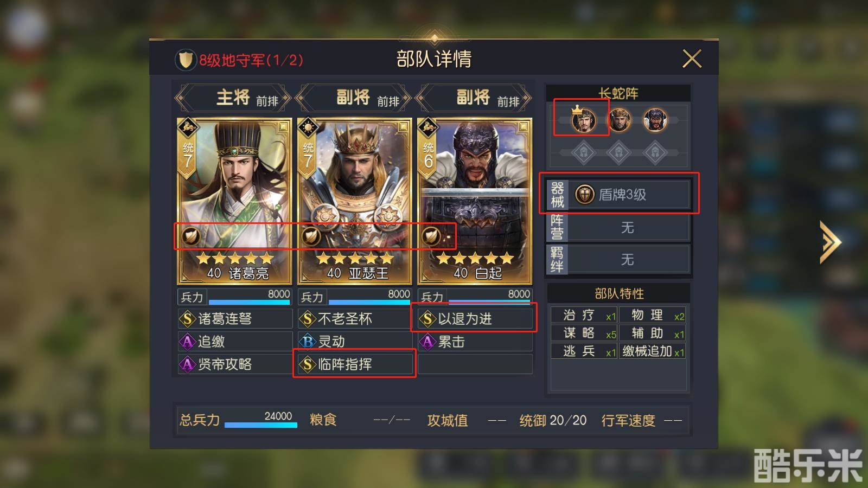Click the troop type icon on 白起 card

coord(431,236)
